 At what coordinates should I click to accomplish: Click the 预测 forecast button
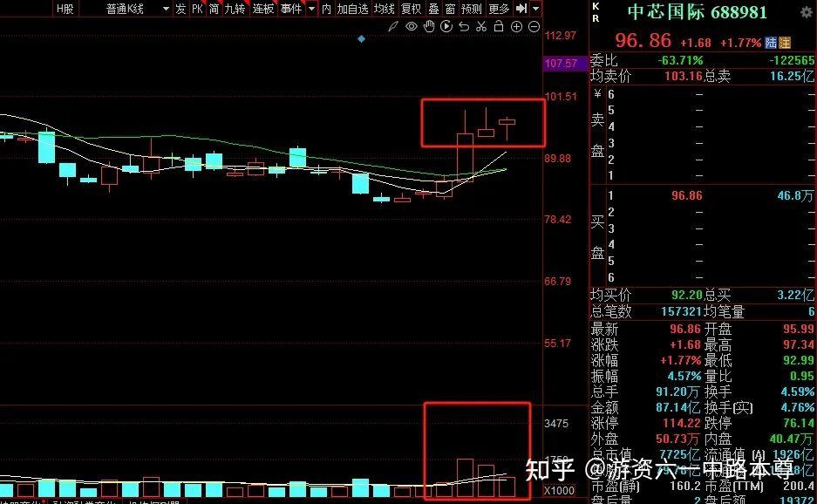click(472, 9)
